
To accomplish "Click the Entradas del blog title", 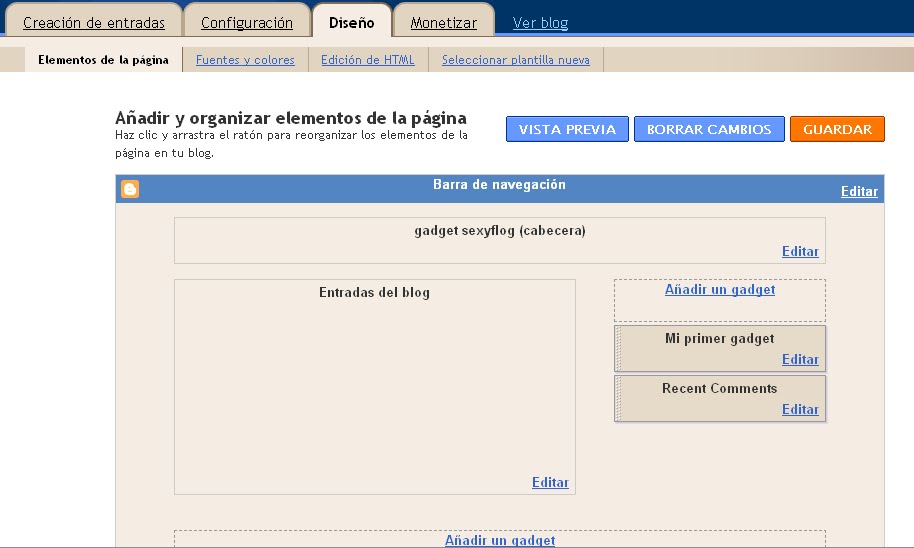I will tap(374, 292).
